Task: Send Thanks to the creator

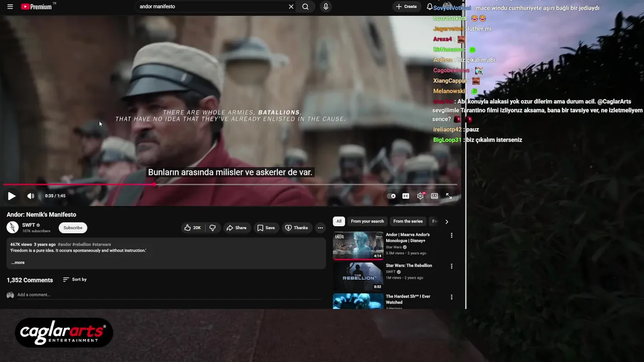Action: [296, 228]
